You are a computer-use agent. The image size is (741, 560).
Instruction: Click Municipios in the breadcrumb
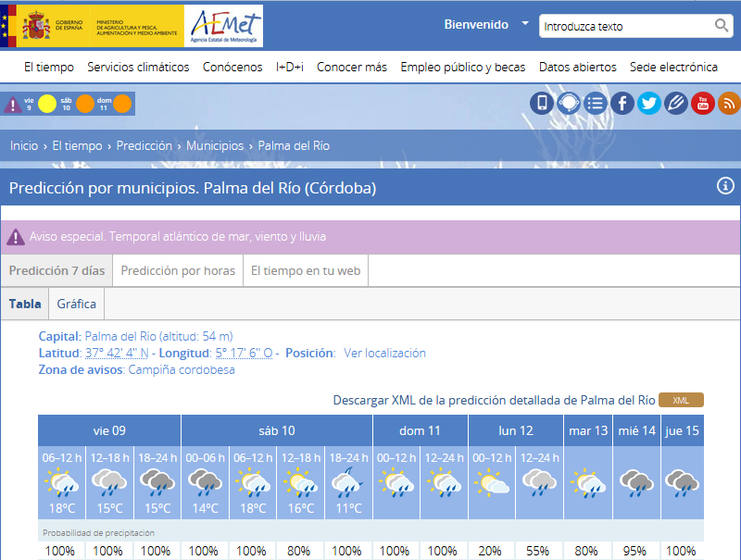click(215, 145)
